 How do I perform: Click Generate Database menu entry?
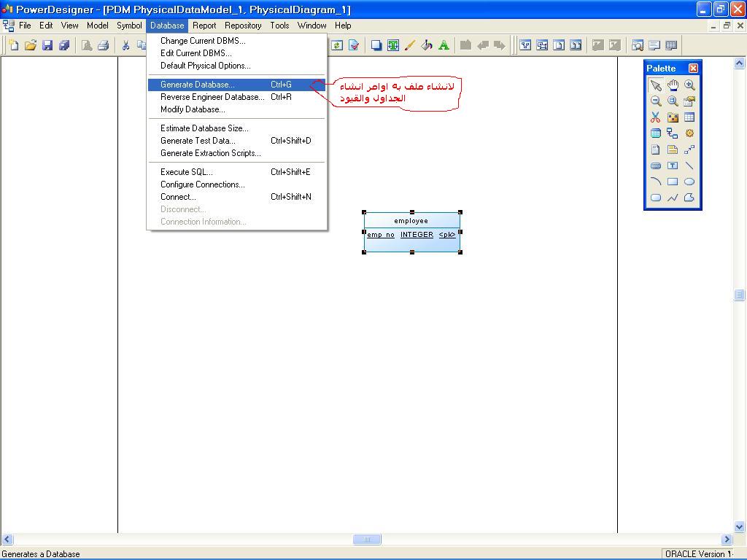tap(198, 85)
